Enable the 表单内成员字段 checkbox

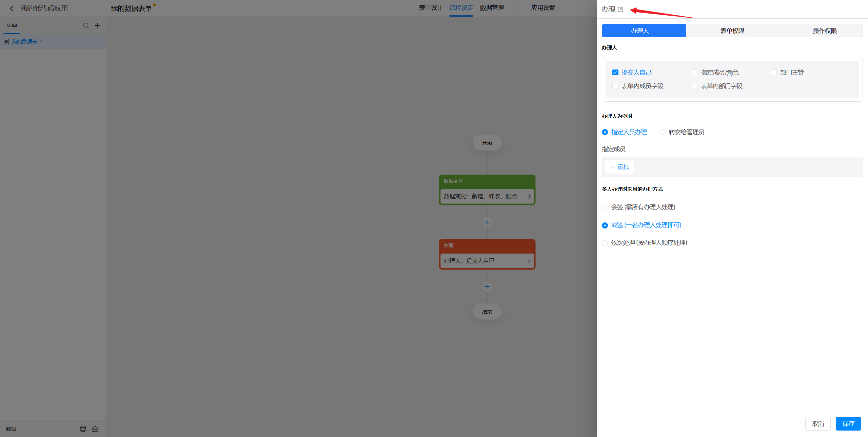tap(615, 86)
